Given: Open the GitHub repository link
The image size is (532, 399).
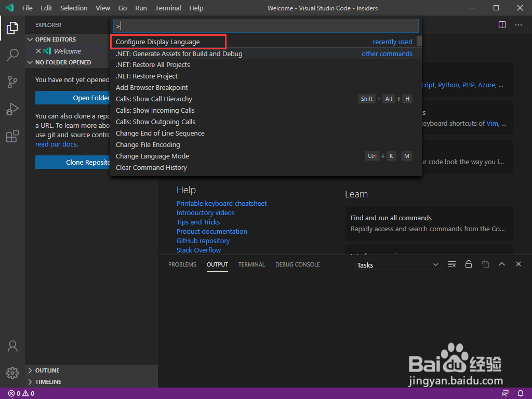Looking at the screenshot, I should (203, 241).
